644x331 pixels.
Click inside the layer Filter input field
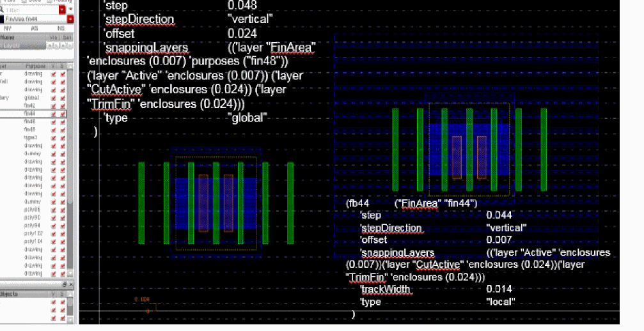(31, 10)
